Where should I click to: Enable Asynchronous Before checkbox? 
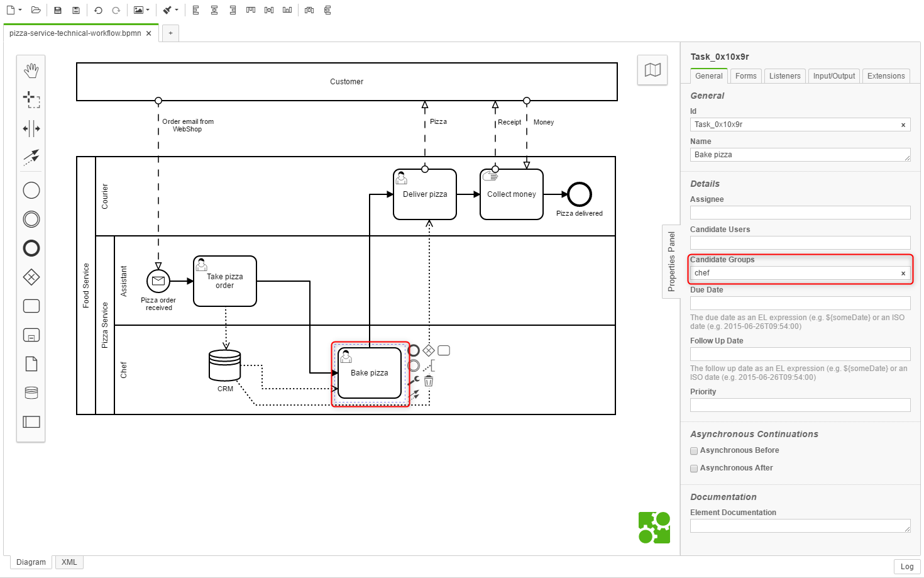(x=694, y=451)
